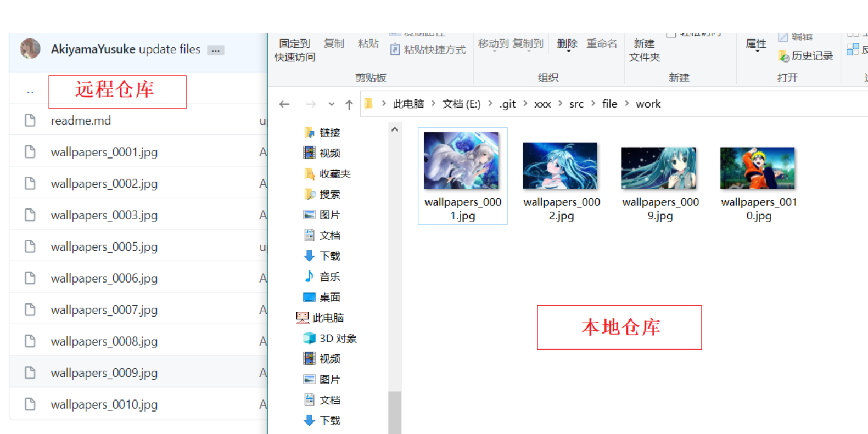Select 文档 (E:) breadcrumb segment
Image resolution: width=868 pixels, height=434 pixels.
pyautogui.click(x=461, y=104)
